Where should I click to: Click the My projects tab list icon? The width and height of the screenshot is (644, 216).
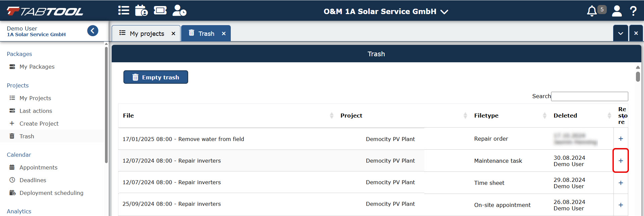tap(122, 33)
